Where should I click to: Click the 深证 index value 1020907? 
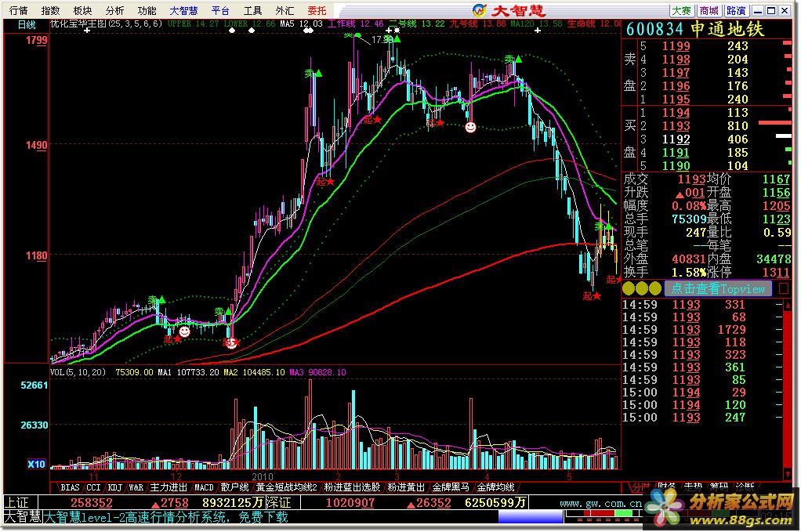tap(350, 503)
